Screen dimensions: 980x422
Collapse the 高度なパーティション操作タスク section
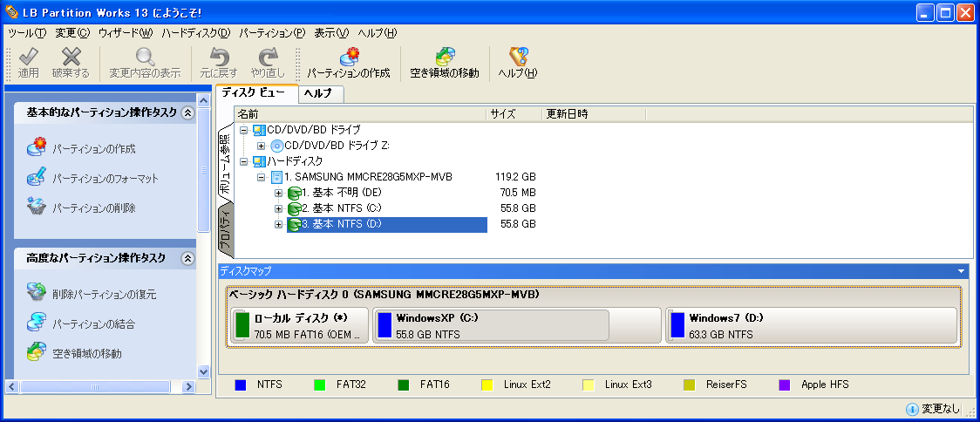click(x=187, y=257)
